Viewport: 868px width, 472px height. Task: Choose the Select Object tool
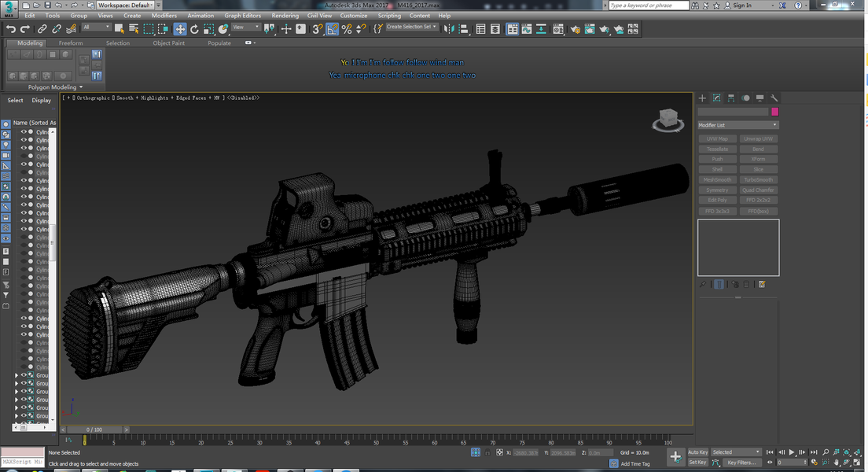click(119, 29)
